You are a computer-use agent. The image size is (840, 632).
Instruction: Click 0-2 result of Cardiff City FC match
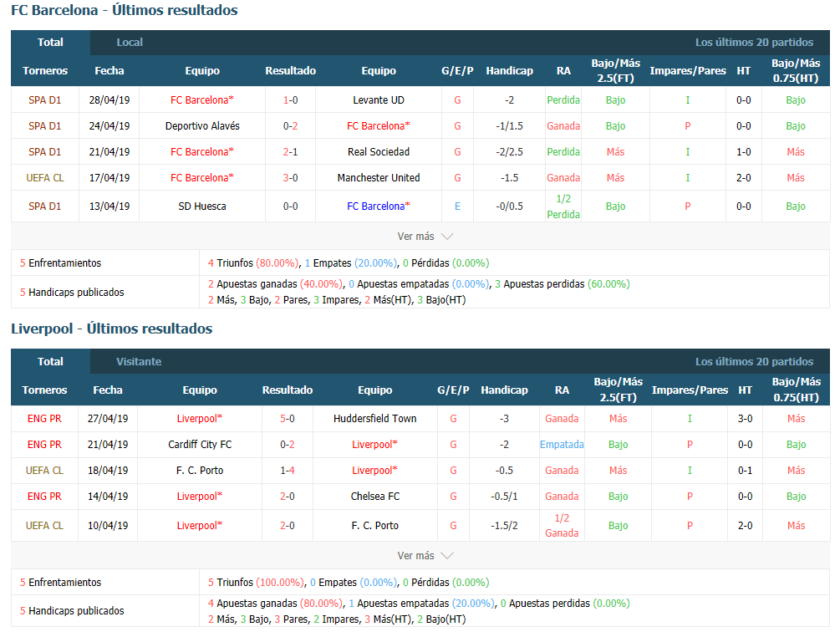pos(288,445)
